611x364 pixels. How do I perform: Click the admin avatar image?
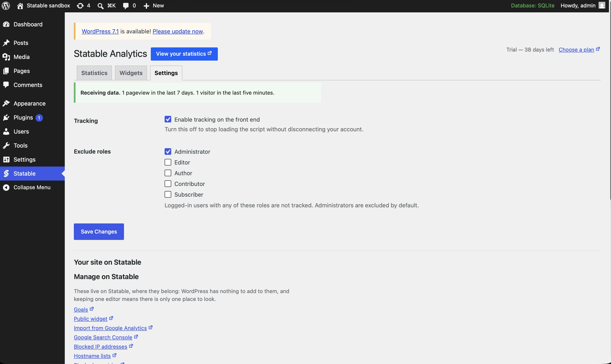click(x=602, y=5)
